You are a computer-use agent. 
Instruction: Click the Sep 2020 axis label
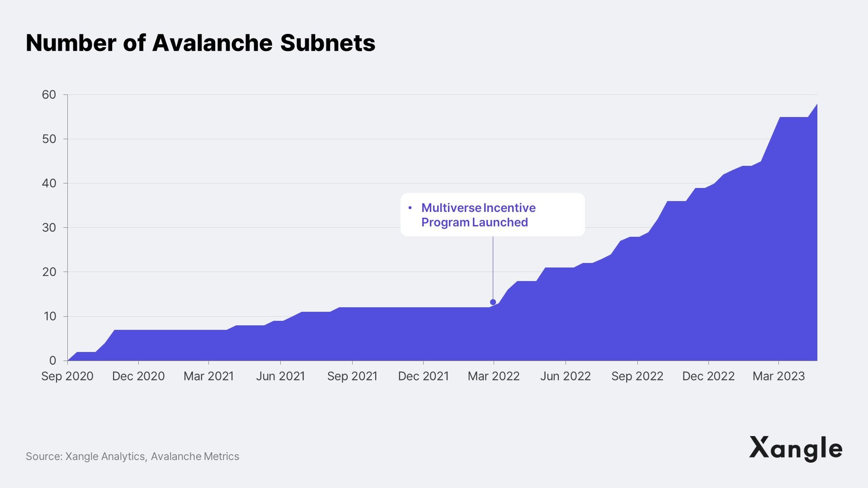67,376
